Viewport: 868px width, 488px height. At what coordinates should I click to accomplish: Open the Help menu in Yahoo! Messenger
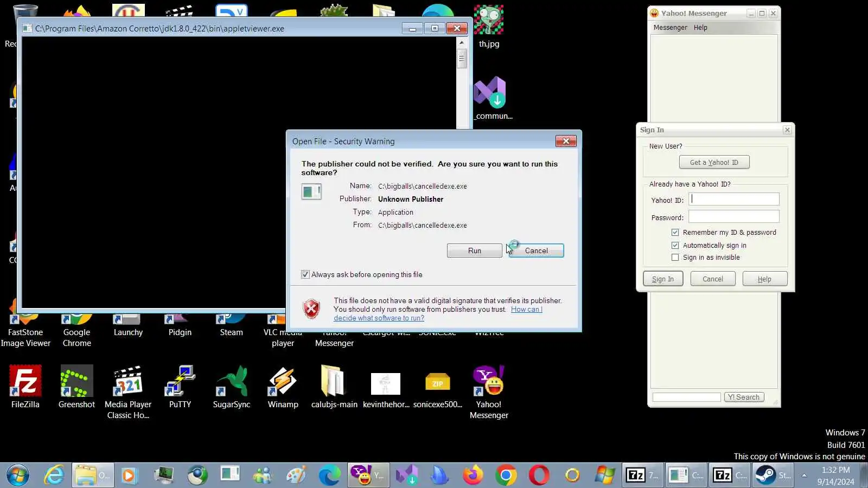[x=700, y=28]
